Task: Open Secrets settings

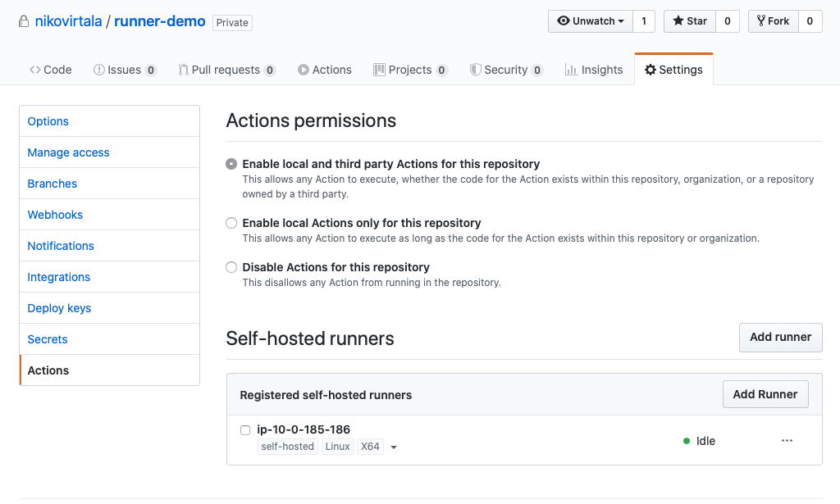Action: [x=110, y=339]
